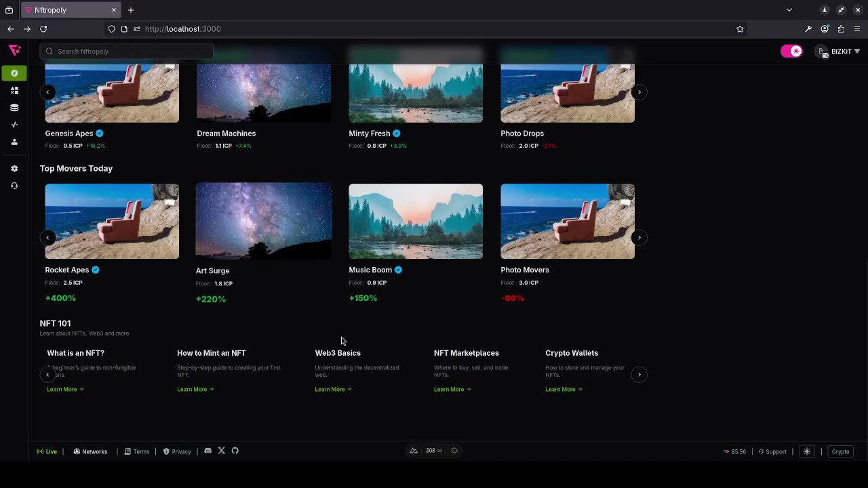Open browser tab list dropdown arrow

coord(789,10)
